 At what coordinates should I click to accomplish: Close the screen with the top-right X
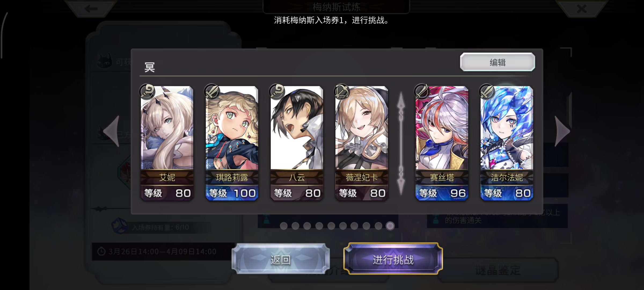(x=581, y=9)
